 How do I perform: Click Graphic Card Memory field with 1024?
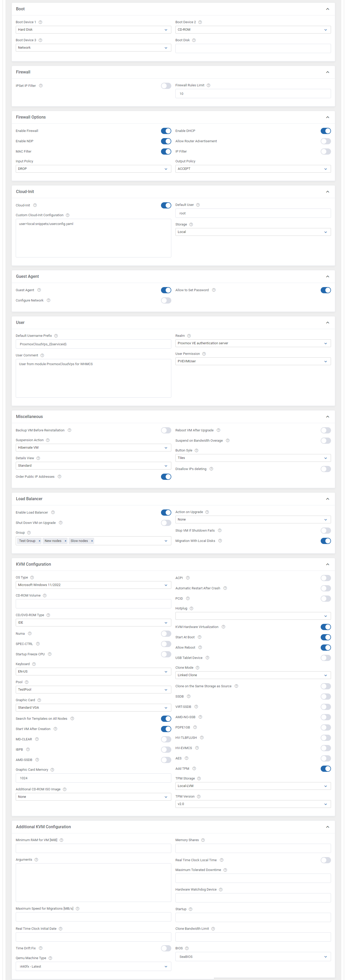(93, 778)
